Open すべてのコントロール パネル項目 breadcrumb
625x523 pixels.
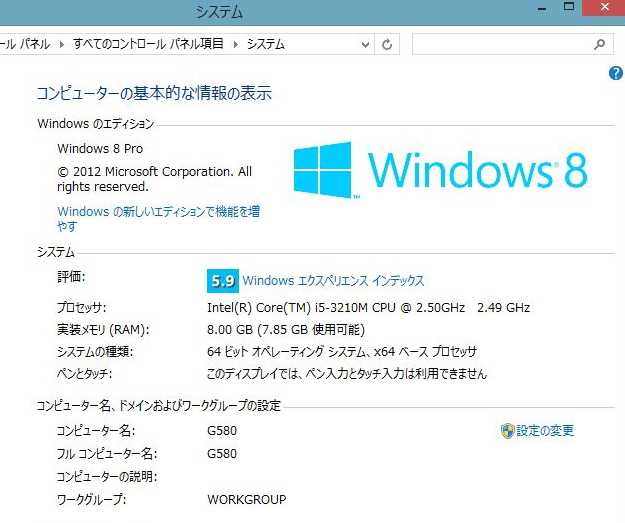coord(148,44)
